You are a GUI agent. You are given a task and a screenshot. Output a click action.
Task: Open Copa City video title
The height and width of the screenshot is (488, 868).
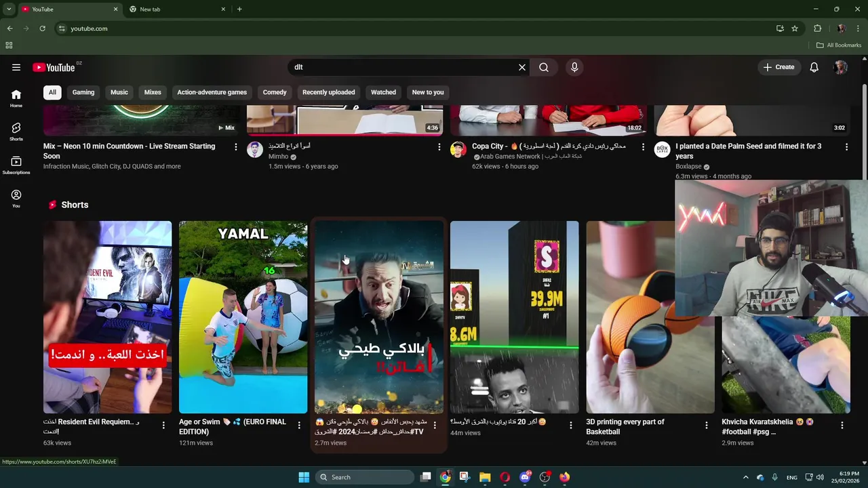coord(549,146)
